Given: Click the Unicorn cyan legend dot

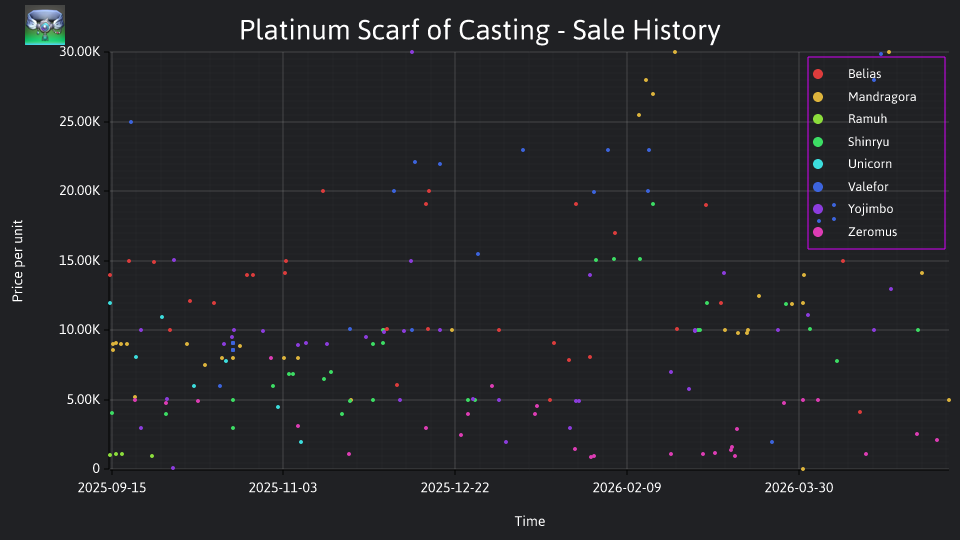Looking at the screenshot, I should [818, 164].
